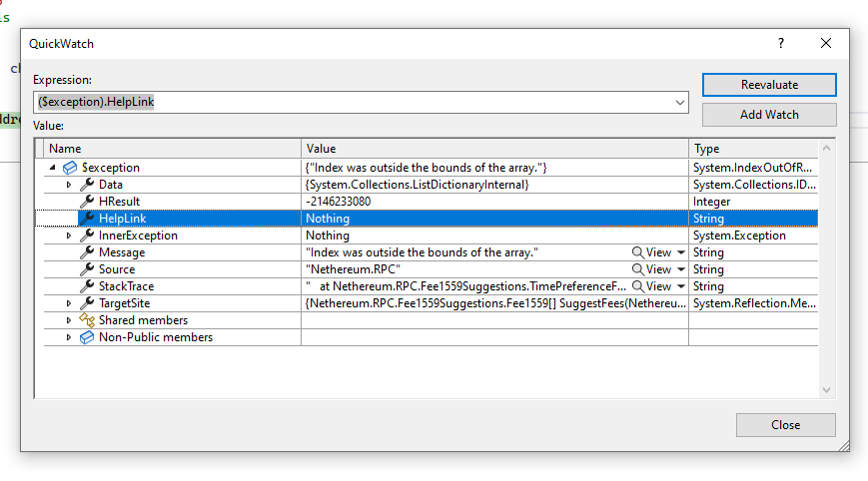868x481 pixels.
Task: Click the Value column header
Action: coord(494,148)
